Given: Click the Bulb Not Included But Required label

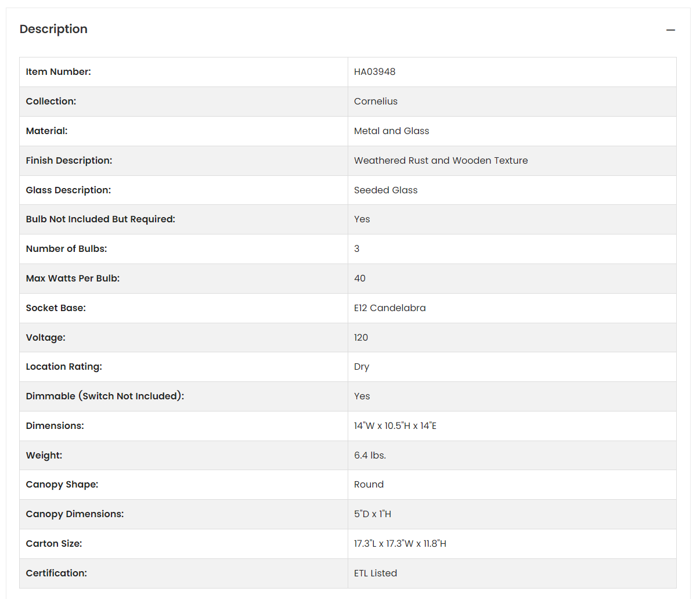Looking at the screenshot, I should point(100,219).
